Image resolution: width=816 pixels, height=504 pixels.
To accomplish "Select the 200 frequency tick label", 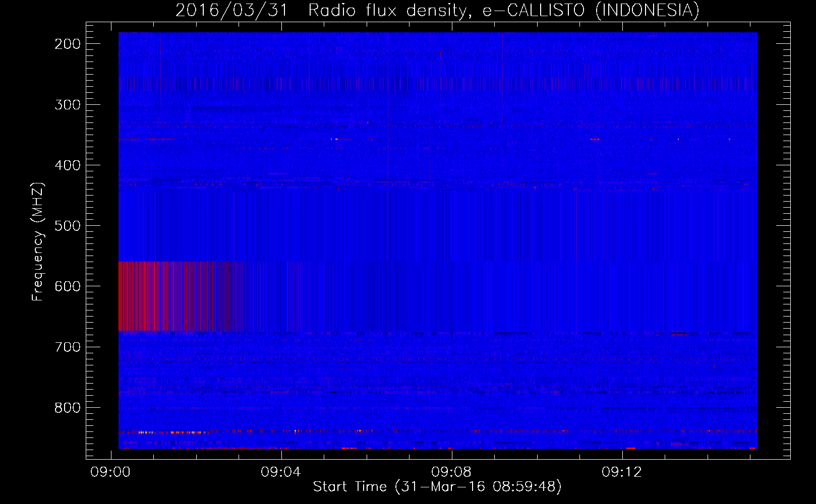I will point(68,44).
